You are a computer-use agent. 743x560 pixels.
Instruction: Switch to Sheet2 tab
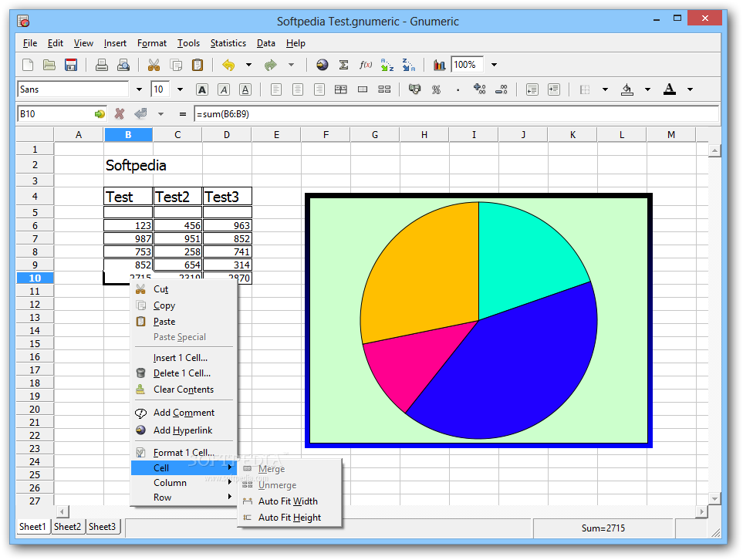click(x=67, y=527)
